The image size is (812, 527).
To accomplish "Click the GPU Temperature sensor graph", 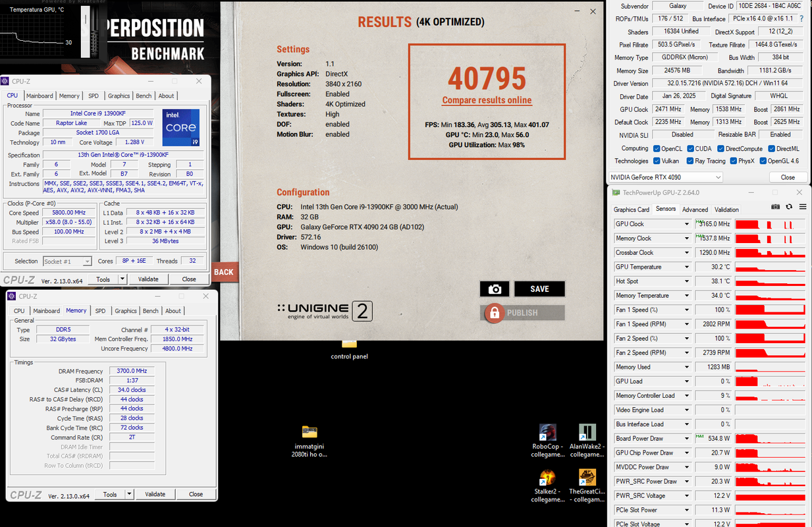I will click(770, 267).
